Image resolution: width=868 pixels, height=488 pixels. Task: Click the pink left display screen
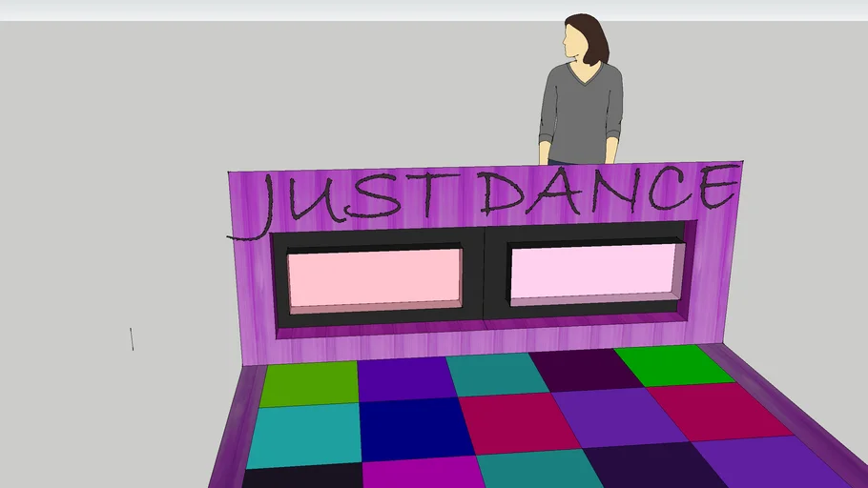point(374,277)
